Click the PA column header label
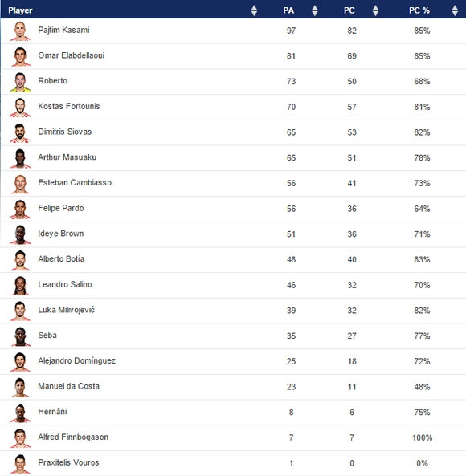 pyautogui.click(x=288, y=10)
